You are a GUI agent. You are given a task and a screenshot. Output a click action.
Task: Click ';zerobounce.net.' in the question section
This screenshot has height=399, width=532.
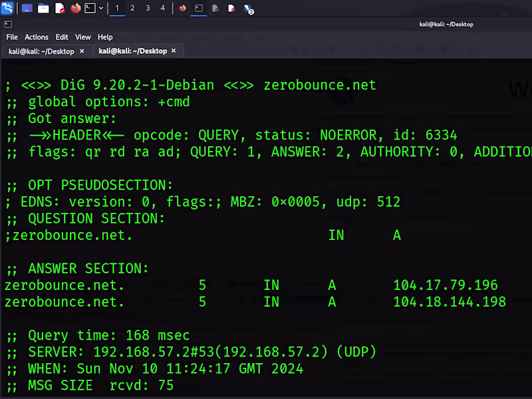pyautogui.click(x=69, y=235)
